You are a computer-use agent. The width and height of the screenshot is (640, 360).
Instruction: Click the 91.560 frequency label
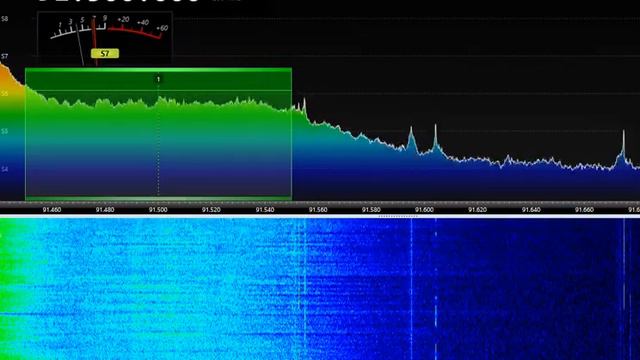coord(318,210)
